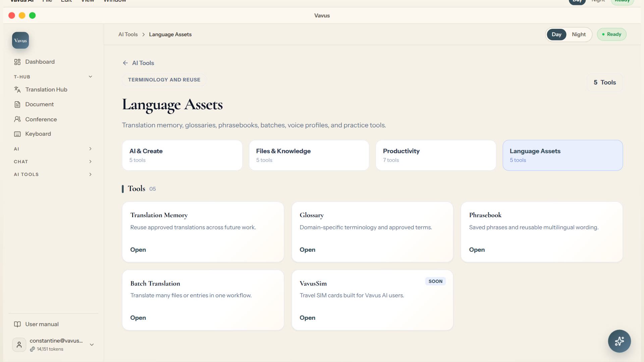The width and height of the screenshot is (644, 362).
Task: Expand the AI TOOLS section chevron
Action: pos(90,174)
